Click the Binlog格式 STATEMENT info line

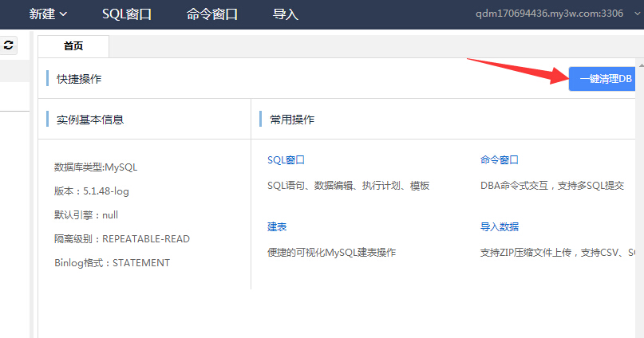click(x=112, y=263)
